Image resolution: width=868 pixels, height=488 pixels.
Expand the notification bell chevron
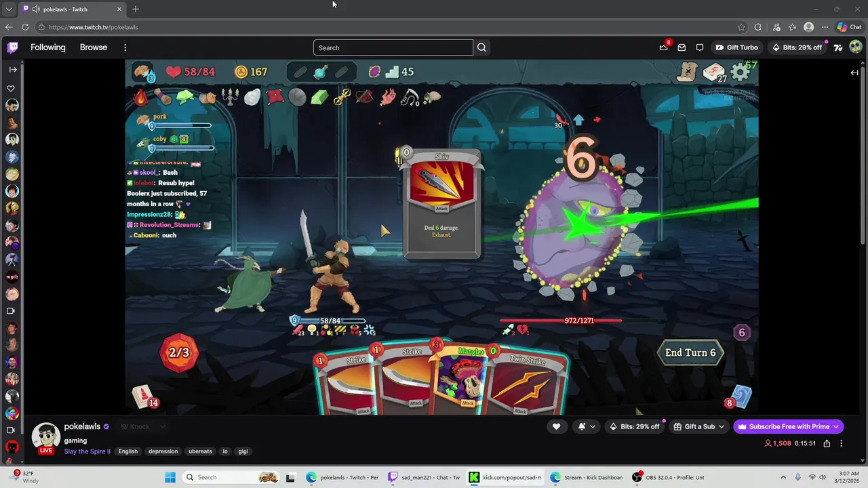pyautogui.click(x=593, y=426)
